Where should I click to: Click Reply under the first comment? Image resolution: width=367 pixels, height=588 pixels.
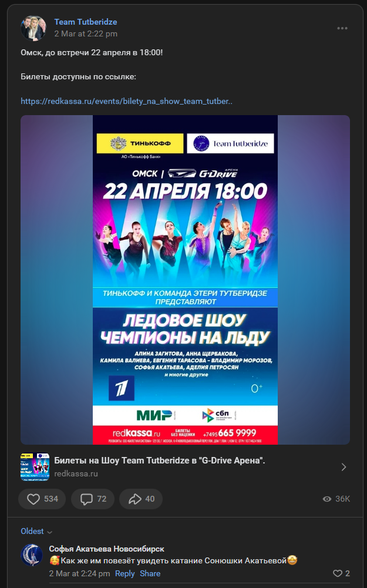(x=125, y=573)
